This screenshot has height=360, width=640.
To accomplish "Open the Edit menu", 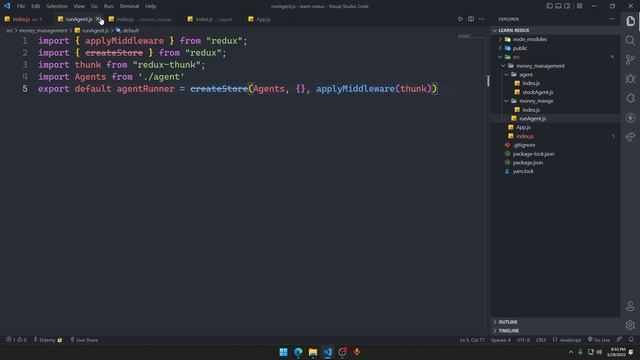I will pos(36,6).
